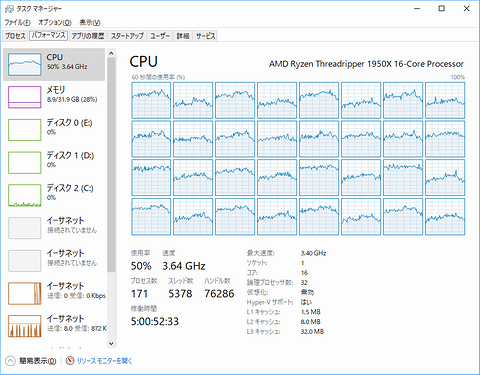Click the sidebar scrollbar thumb

click(111, 165)
